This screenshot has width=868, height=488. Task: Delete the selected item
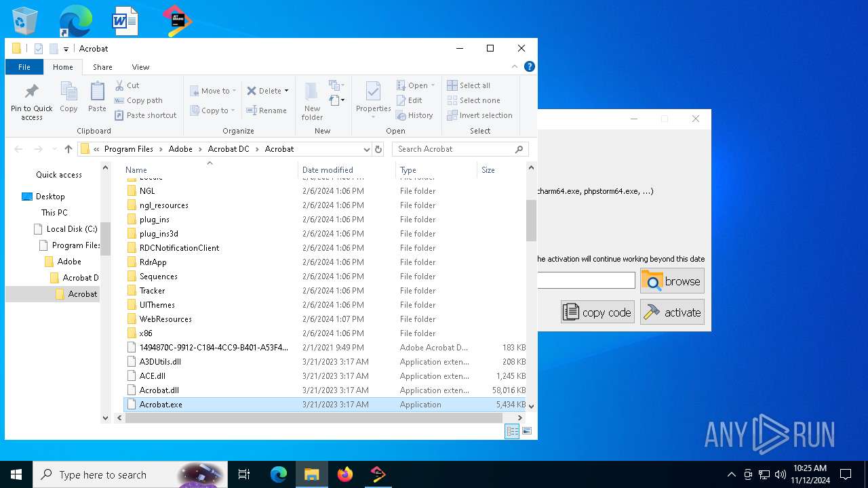(x=263, y=91)
